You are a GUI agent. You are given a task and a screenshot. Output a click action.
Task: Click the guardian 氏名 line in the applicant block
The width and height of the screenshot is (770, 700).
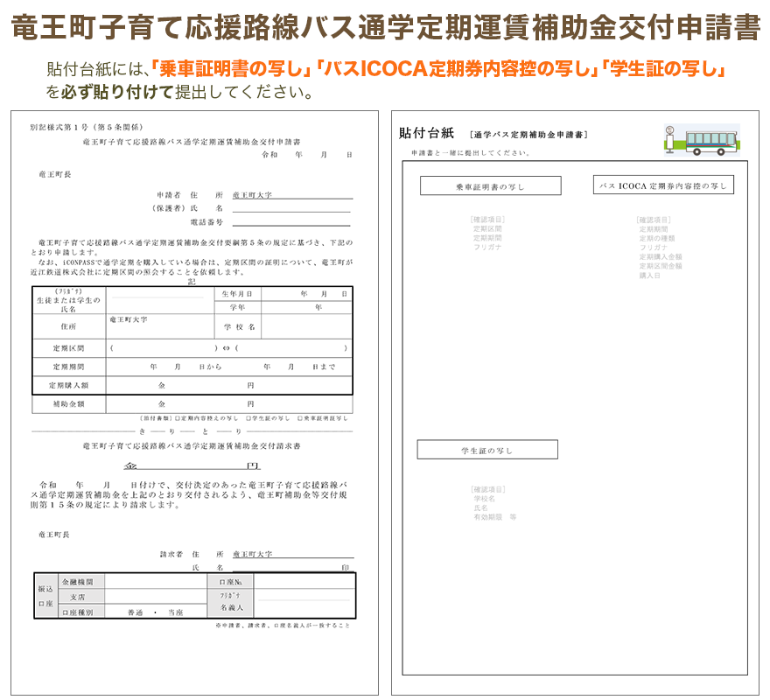[291, 208]
